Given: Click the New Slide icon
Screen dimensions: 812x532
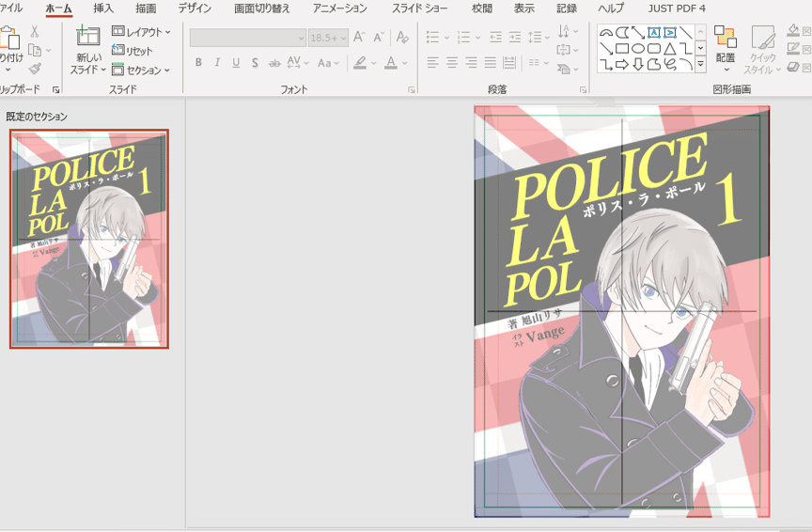Looking at the screenshot, I should click(x=88, y=36).
